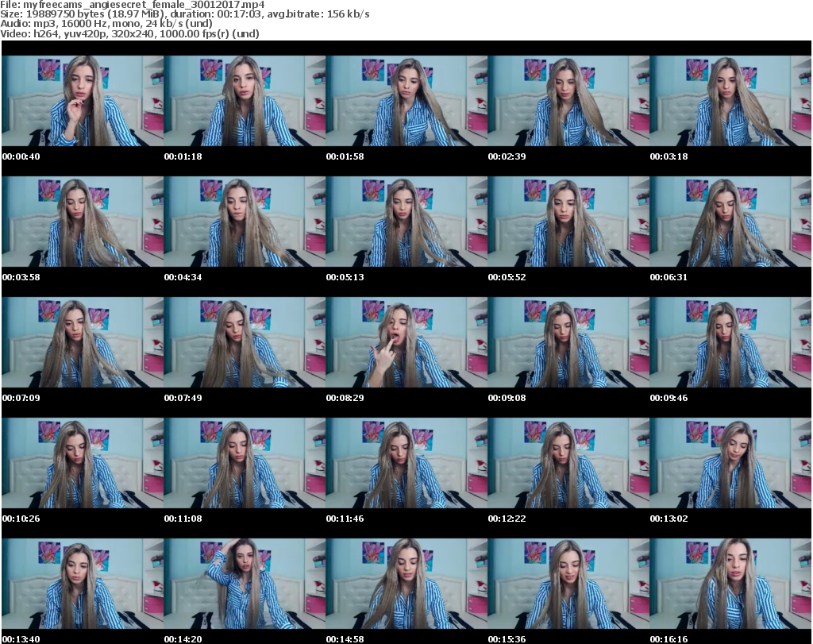
Task: Select the thumbnail above timestamp 00:09:46
Action: click(x=730, y=342)
